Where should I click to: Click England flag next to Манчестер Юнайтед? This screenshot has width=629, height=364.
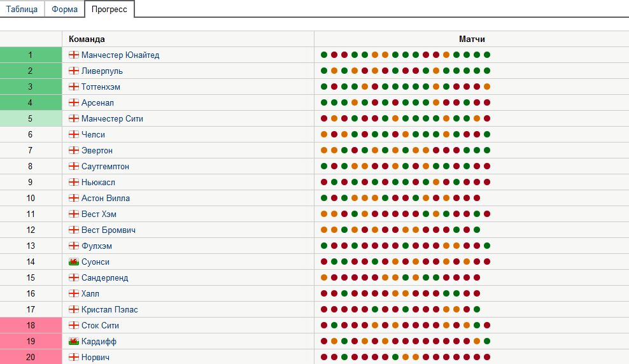coord(74,55)
